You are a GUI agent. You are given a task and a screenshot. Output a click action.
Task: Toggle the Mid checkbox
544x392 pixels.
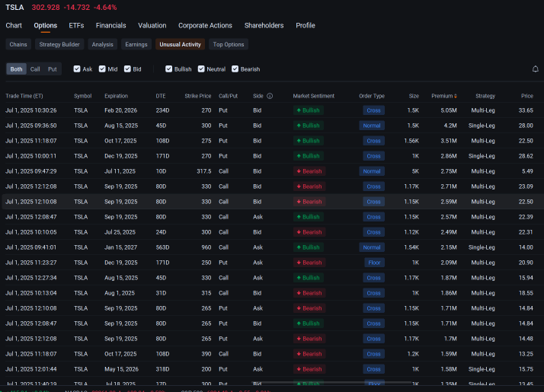102,69
